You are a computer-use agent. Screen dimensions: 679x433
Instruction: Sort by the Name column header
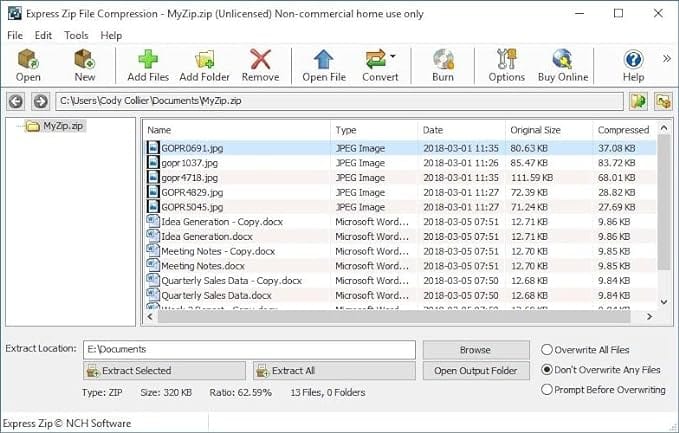coord(237,130)
